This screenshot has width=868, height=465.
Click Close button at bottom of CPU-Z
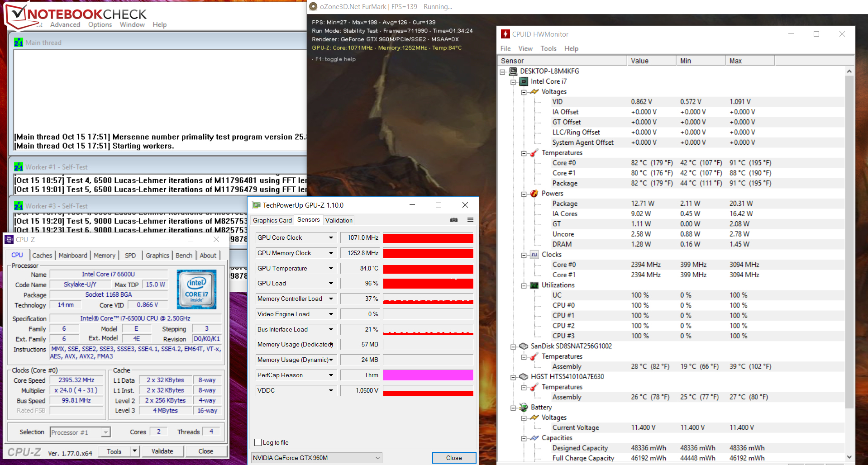pyautogui.click(x=205, y=451)
